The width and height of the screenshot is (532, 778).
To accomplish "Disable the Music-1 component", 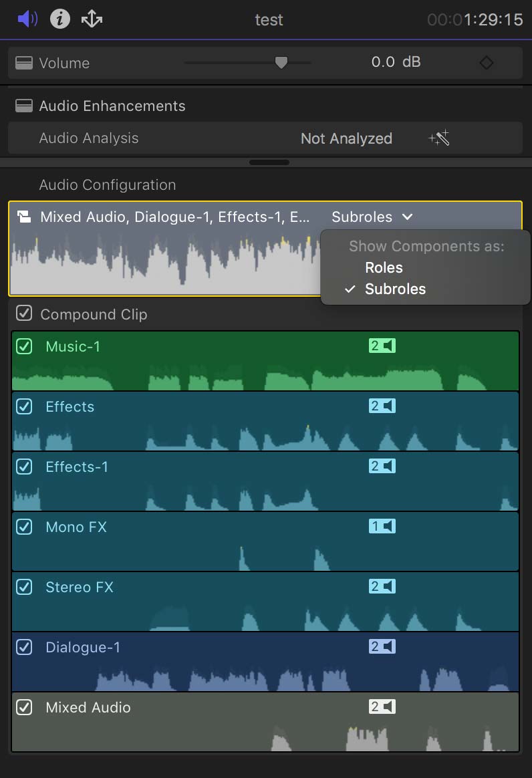I will pyautogui.click(x=24, y=346).
